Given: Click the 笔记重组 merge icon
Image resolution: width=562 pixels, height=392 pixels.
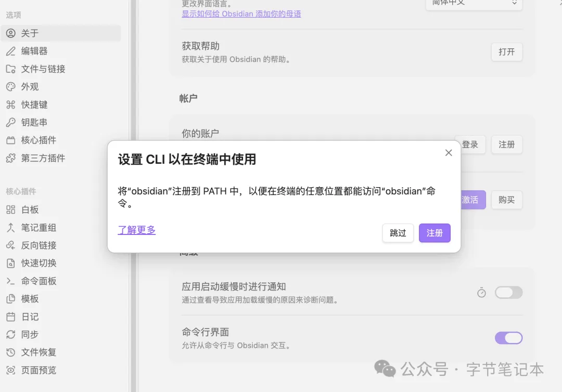Looking at the screenshot, I should [11, 228].
